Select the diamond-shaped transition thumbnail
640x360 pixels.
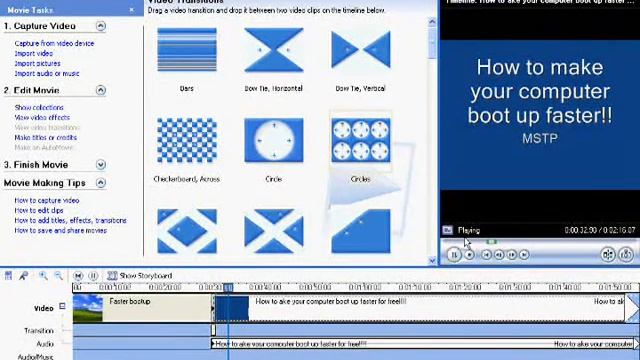(x=187, y=231)
